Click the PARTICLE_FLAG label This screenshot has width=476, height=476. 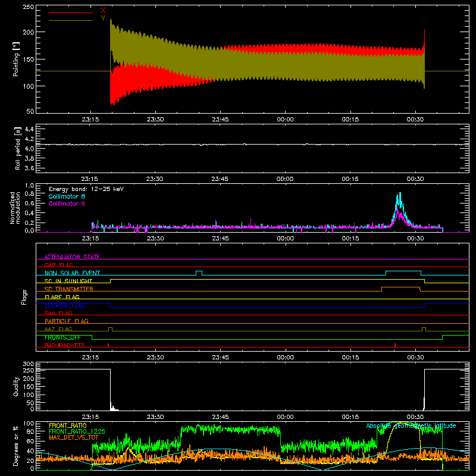click(67, 321)
